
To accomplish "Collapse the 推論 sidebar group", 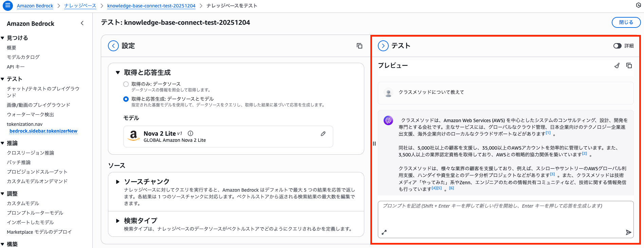I will coord(3,143).
